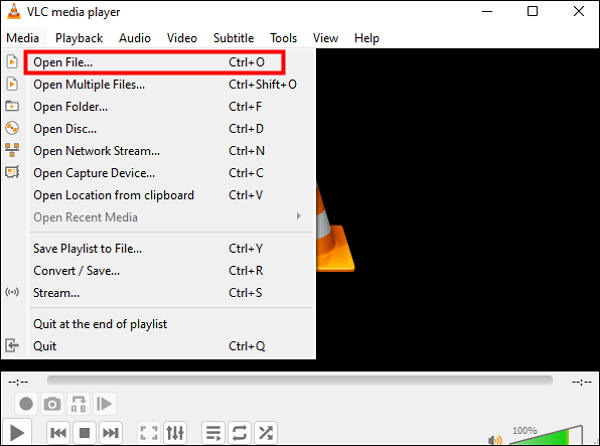Open the View menu
Screen dimensions: 600x446
325,38
